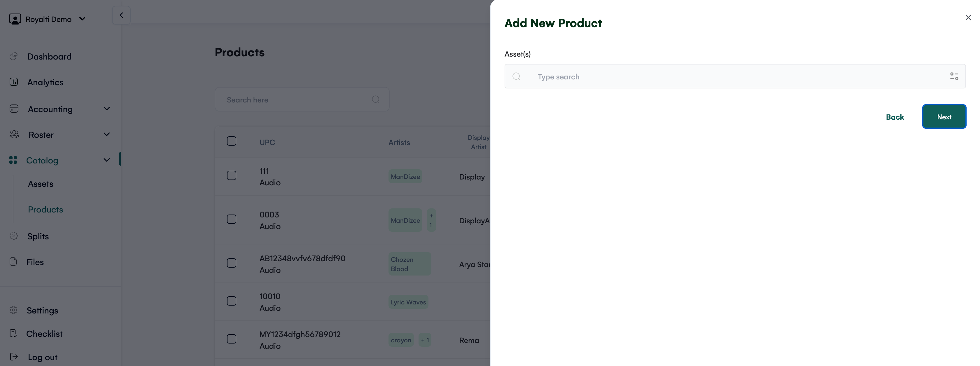Go to Analytics in the sidebar
The height and width of the screenshot is (366, 980).
click(45, 82)
